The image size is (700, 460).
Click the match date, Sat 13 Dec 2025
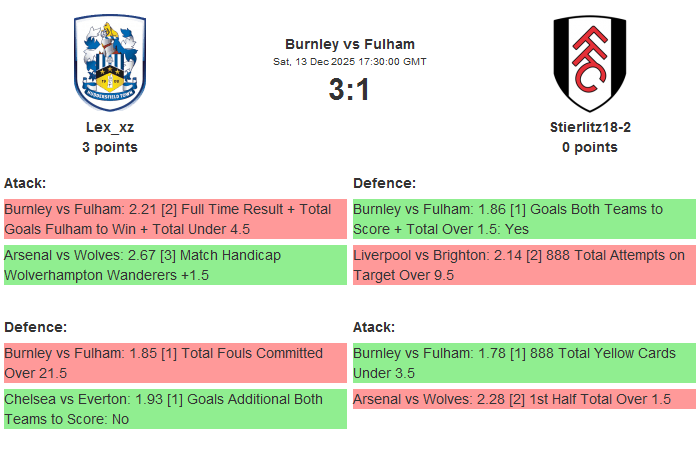pyautogui.click(x=349, y=62)
